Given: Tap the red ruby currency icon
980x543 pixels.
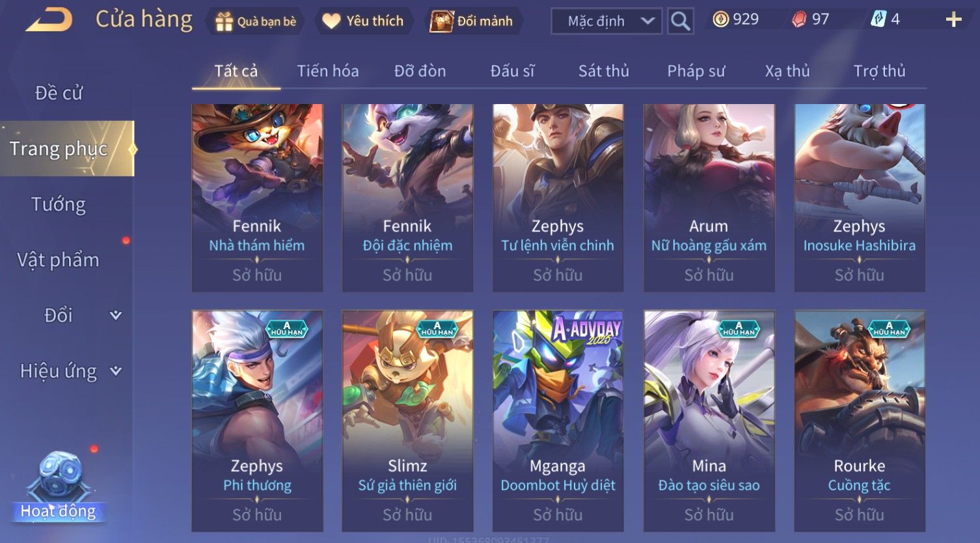Looking at the screenshot, I should point(799,20).
